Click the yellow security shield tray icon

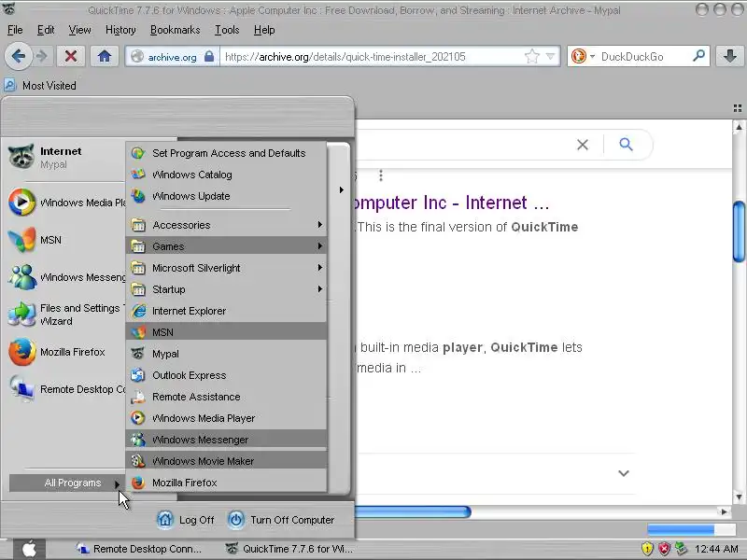click(x=646, y=549)
